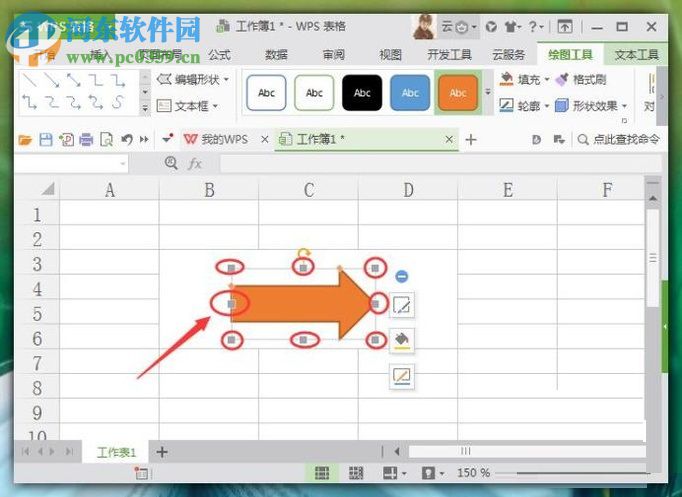Switch to Text Tools (文本工具) tab
This screenshot has height=497, width=682.
click(x=636, y=55)
